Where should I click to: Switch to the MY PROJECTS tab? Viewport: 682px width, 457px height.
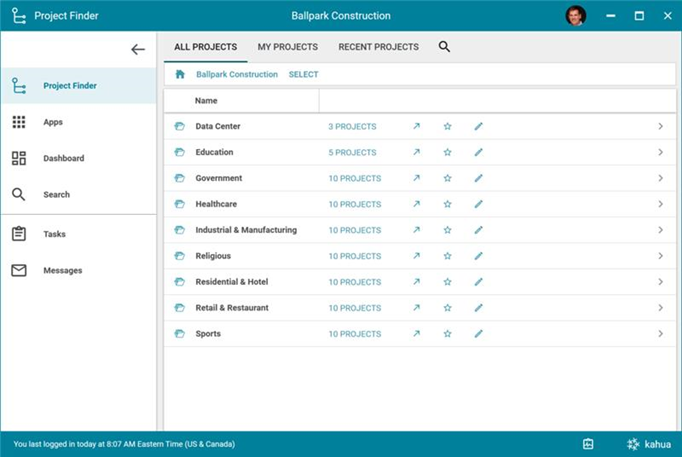coord(287,47)
